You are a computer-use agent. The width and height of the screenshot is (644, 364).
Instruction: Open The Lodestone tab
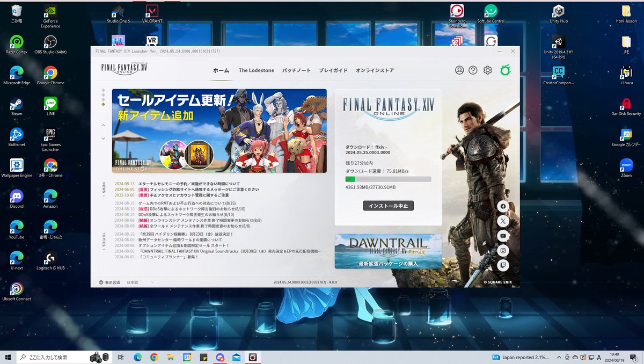(x=257, y=70)
